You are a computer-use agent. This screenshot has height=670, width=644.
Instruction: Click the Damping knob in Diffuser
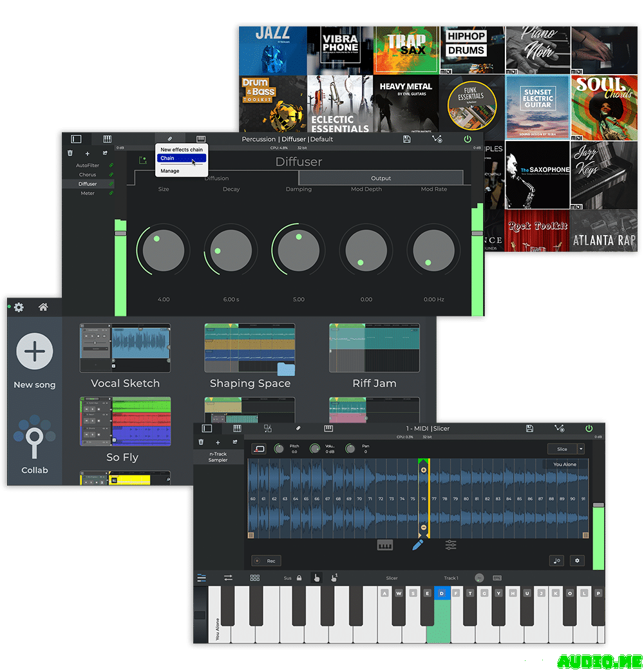pyautogui.click(x=299, y=251)
